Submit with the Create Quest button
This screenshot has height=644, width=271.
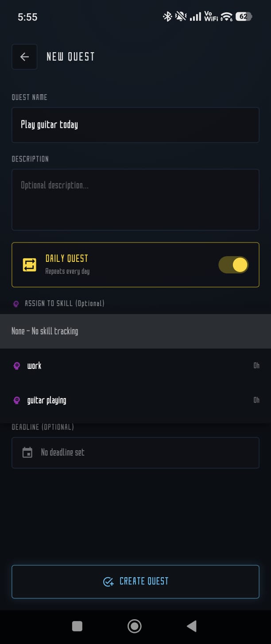pyautogui.click(x=135, y=582)
